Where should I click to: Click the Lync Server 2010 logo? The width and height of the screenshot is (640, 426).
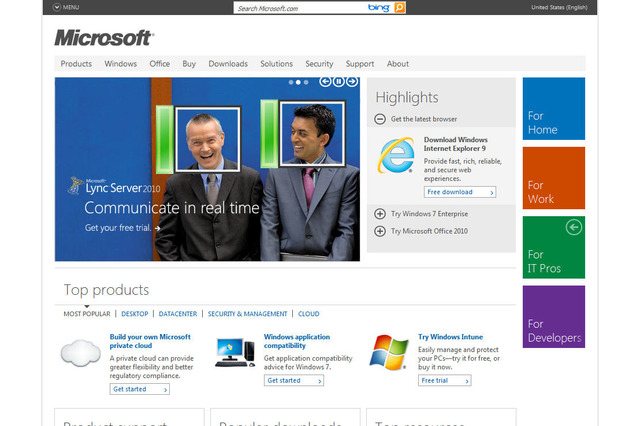(x=114, y=186)
